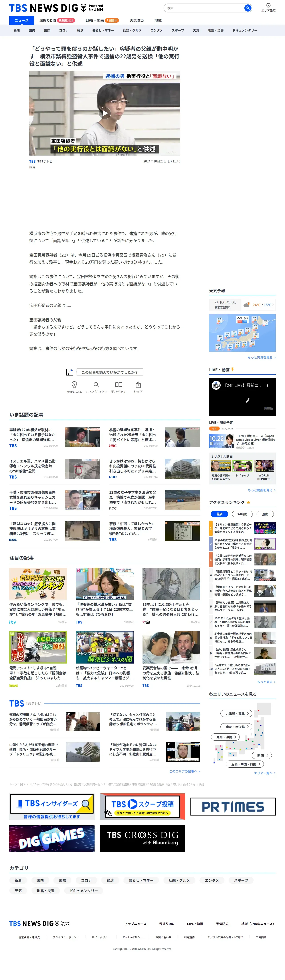The width and height of the screenshot is (285, 980).
Task: Open ドキュメンタリー in the category bar
Action: point(245,30)
